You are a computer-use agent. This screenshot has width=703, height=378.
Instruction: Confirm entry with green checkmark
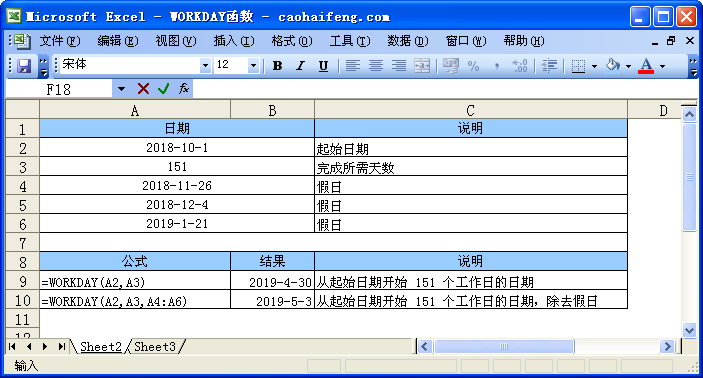pos(164,89)
